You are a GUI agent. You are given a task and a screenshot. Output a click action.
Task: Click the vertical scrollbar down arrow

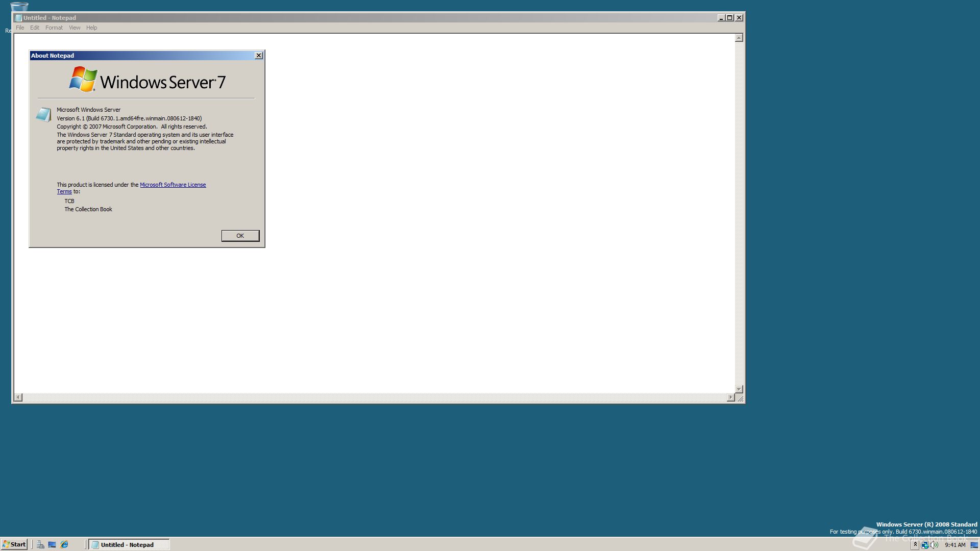(x=739, y=389)
